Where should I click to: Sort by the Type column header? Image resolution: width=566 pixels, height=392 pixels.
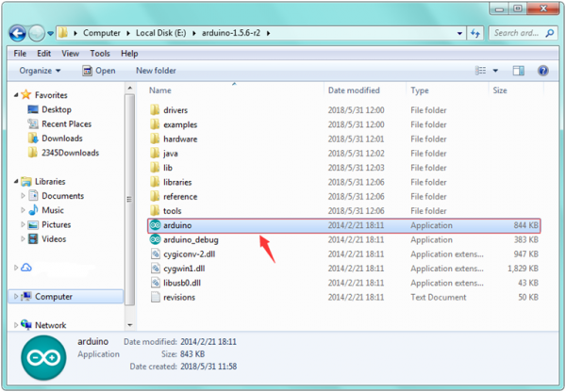click(x=420, y=90)
